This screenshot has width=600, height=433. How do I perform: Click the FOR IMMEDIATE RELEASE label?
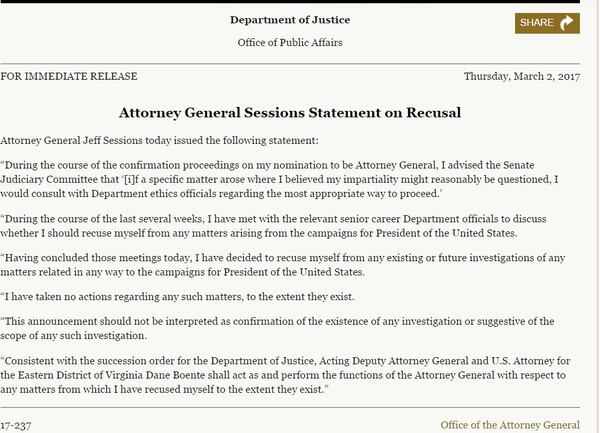tap(70, 77)
